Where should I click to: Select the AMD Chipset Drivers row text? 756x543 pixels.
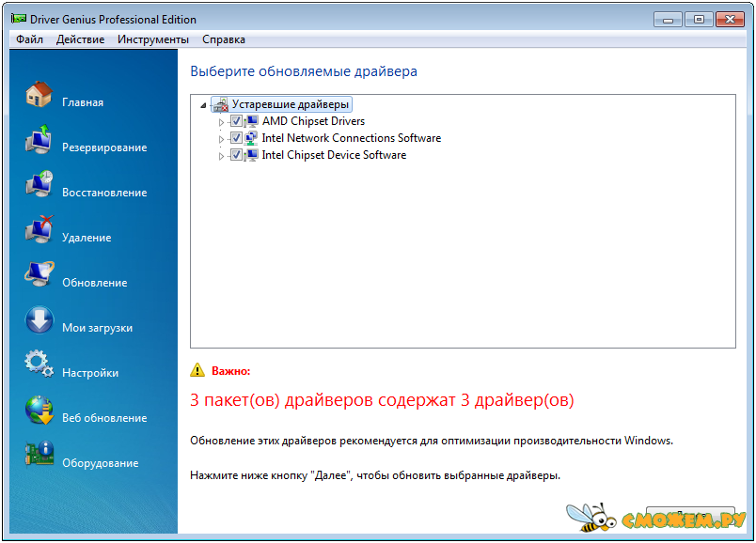(313, 121)
